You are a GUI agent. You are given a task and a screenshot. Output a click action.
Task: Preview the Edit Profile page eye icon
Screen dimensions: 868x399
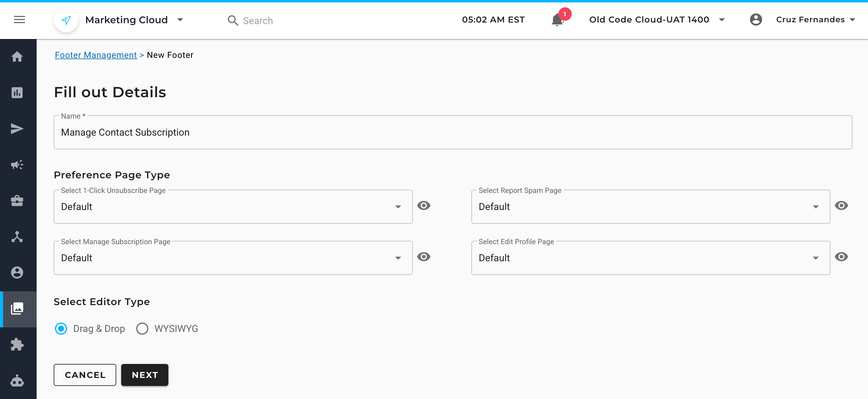[x=841, y=257]
